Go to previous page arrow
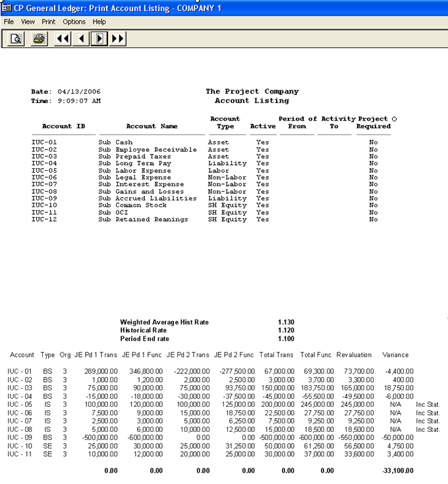The height and width of the screenshot is (484, 448). point(82,39)
